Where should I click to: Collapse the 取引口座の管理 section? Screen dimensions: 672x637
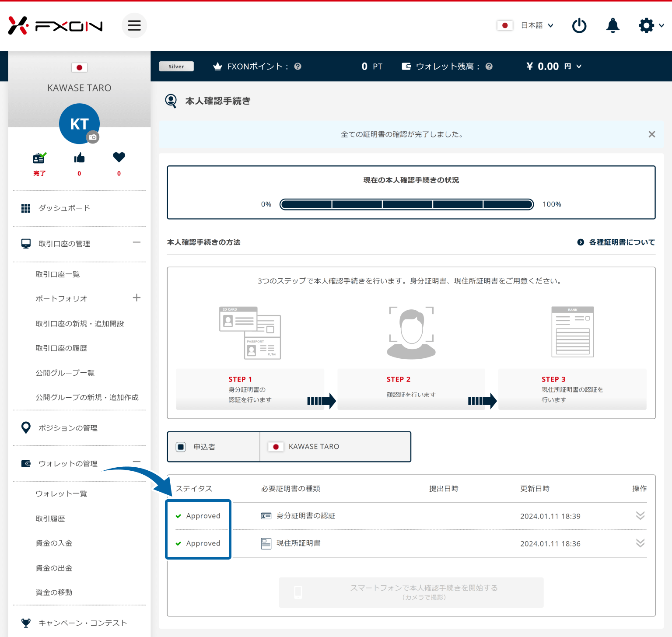tap(136, 242)
